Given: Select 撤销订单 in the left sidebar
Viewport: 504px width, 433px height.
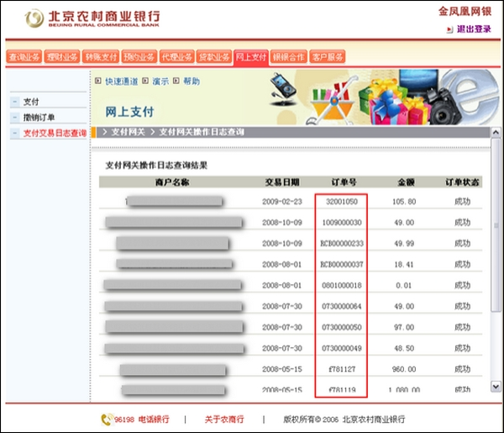Looking at the screenshot, I should tap(39, 117).
